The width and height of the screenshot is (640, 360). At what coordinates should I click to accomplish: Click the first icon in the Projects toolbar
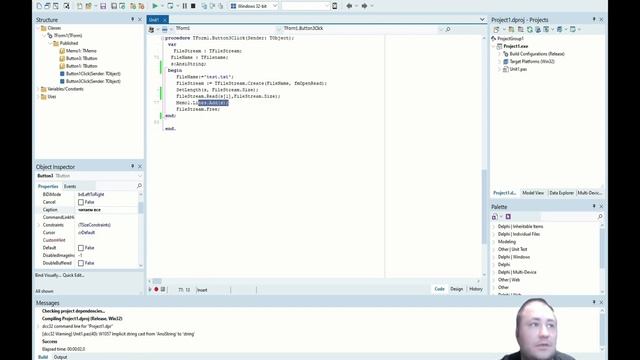[x=496, y=29]
